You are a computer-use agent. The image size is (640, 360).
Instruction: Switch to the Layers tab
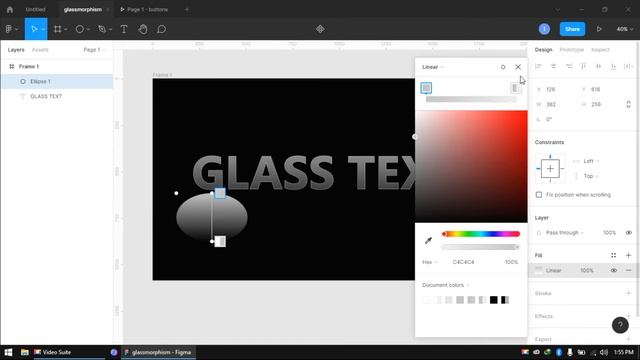tap(16, 50)
